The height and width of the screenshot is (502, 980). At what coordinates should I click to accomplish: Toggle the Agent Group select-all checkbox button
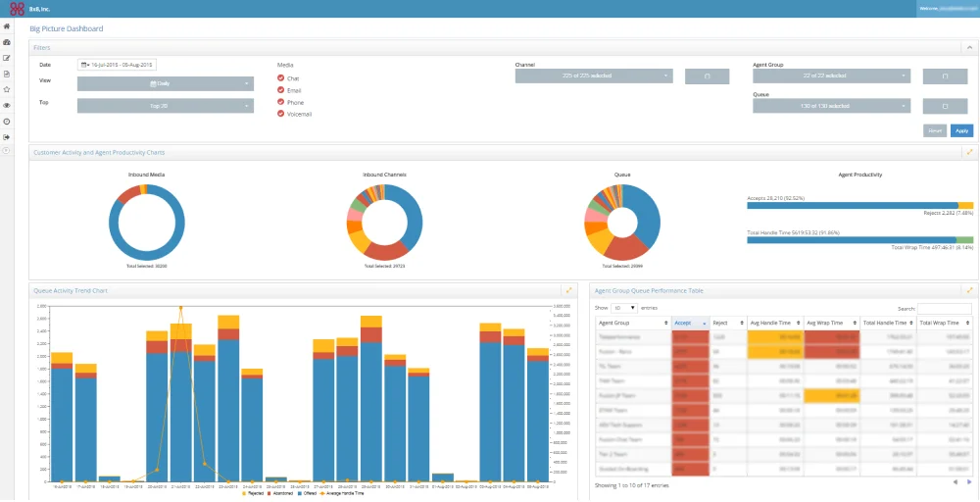(945, 76)
